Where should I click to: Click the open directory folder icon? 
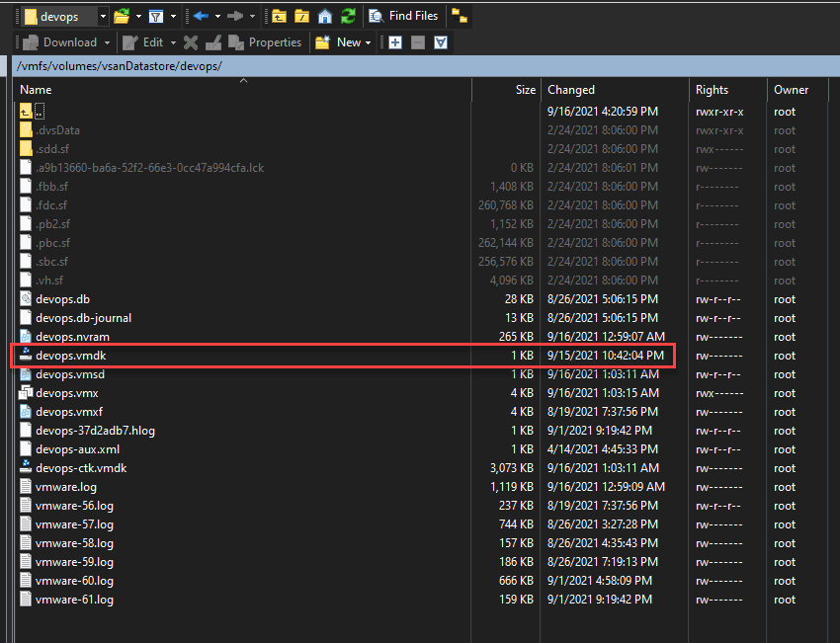click(x=122, y=16)
